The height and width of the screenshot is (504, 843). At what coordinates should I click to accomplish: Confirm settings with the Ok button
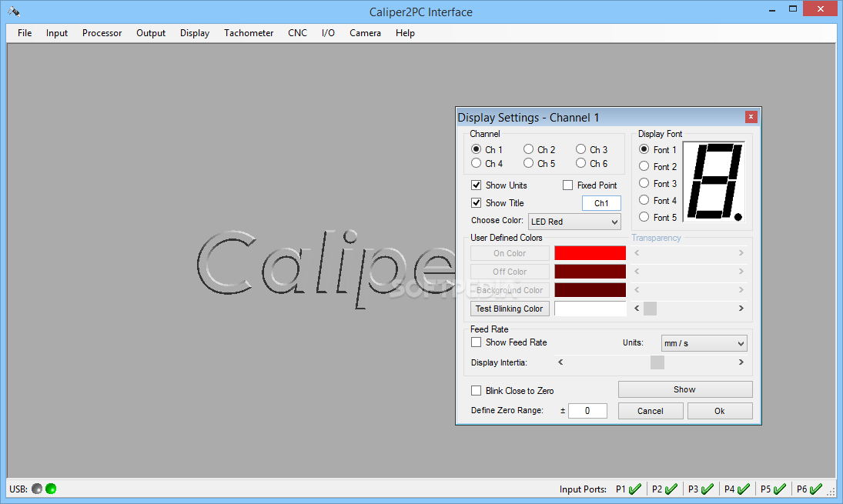pos(720,411)
